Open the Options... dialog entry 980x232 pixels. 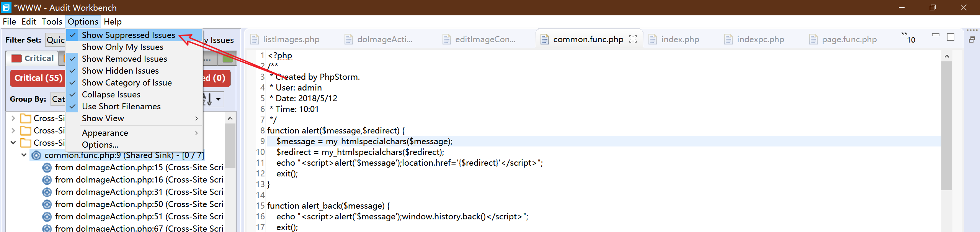[x=134, y=145]
